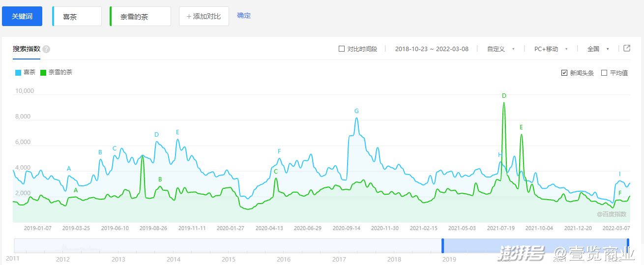Click the 确定 link
This screenshot has width=644, height=265.
click(x=244, y=16)
